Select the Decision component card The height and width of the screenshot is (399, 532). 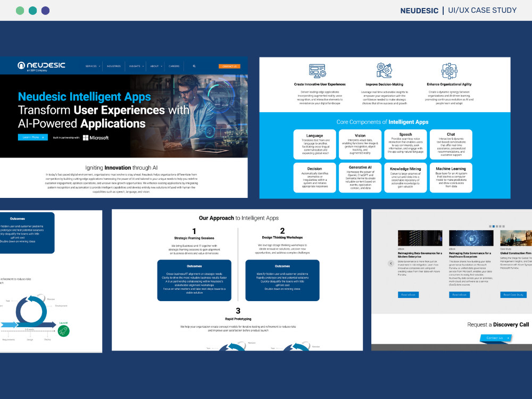click(x=314, y=178)
